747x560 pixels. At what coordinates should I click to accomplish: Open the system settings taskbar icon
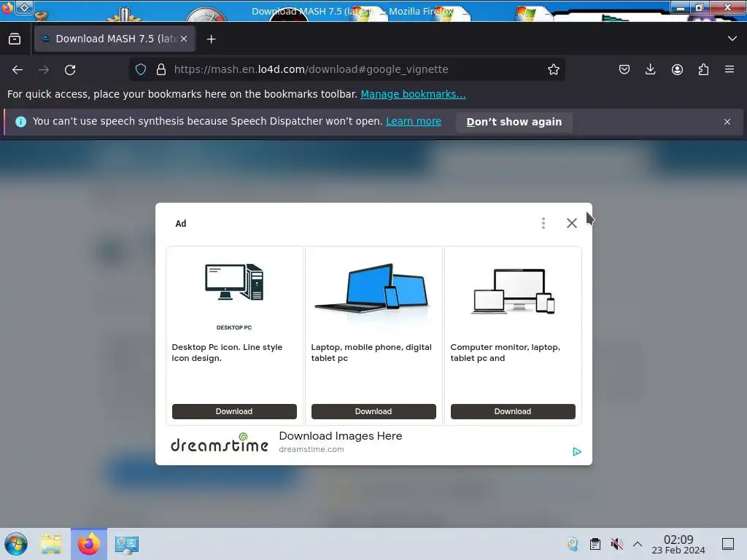[x=127, y=544]
